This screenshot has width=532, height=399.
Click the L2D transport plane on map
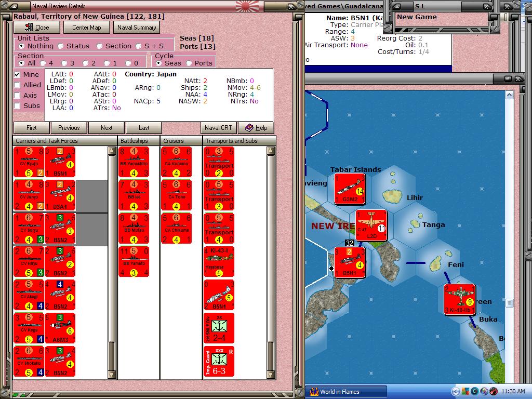click(371, 225)
